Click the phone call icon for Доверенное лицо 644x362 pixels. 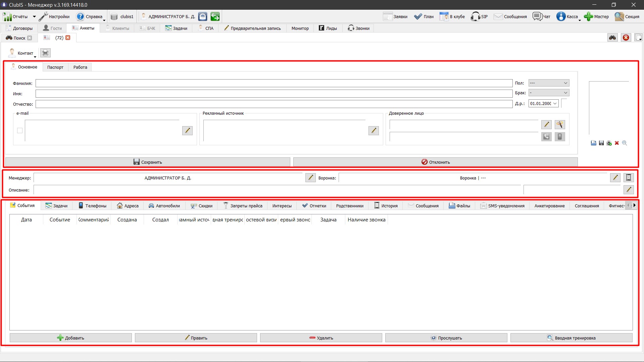tap(546, 137)
